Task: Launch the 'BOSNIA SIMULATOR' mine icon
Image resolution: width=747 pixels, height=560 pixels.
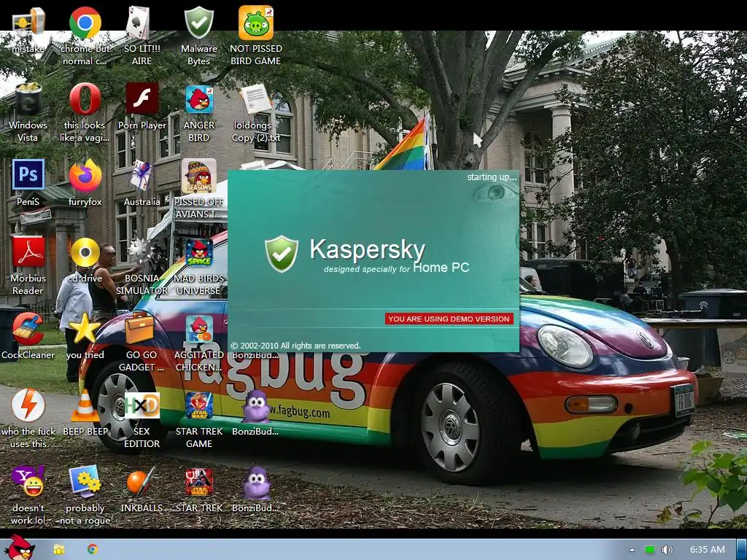Action: pyautogui.click(x=142, y=252)
